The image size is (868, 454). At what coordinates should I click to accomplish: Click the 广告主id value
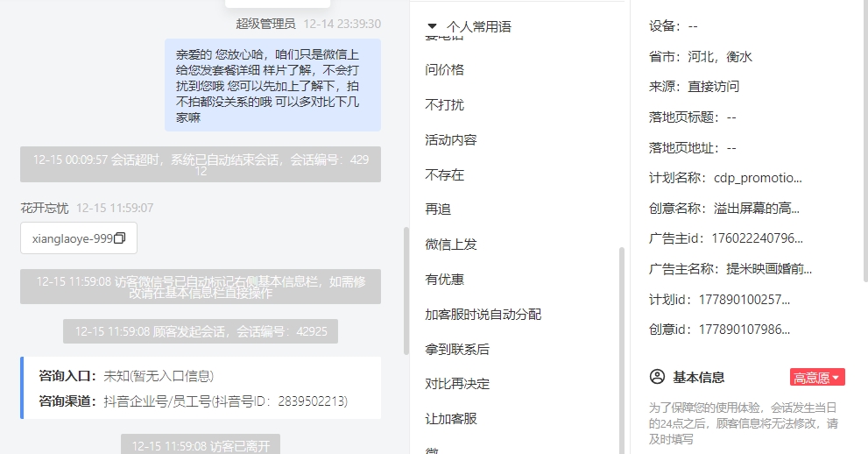click(x=758, y=238)
